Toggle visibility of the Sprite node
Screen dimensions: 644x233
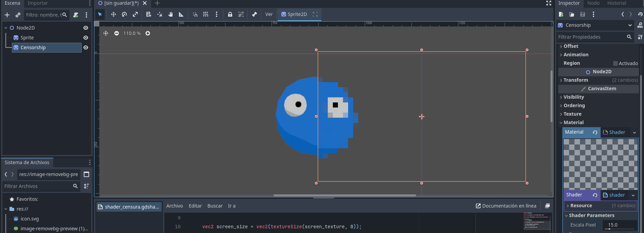point(86,38)
